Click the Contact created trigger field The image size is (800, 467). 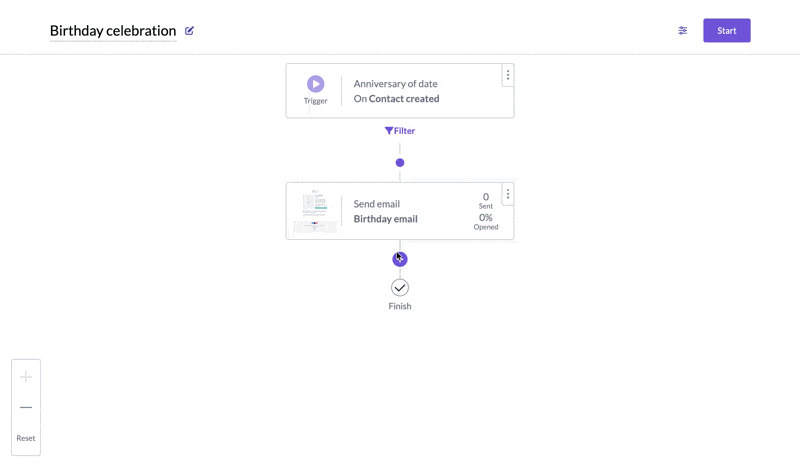click(404, 99)
